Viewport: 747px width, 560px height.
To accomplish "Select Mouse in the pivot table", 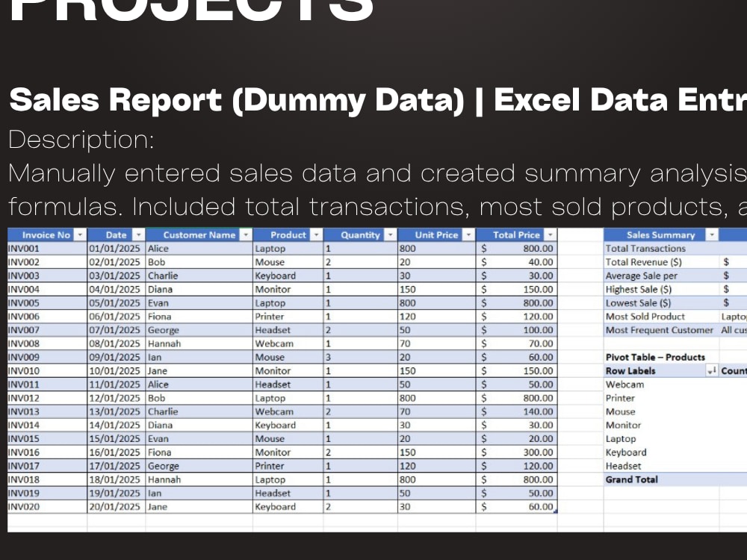I will tap(620, 411).
